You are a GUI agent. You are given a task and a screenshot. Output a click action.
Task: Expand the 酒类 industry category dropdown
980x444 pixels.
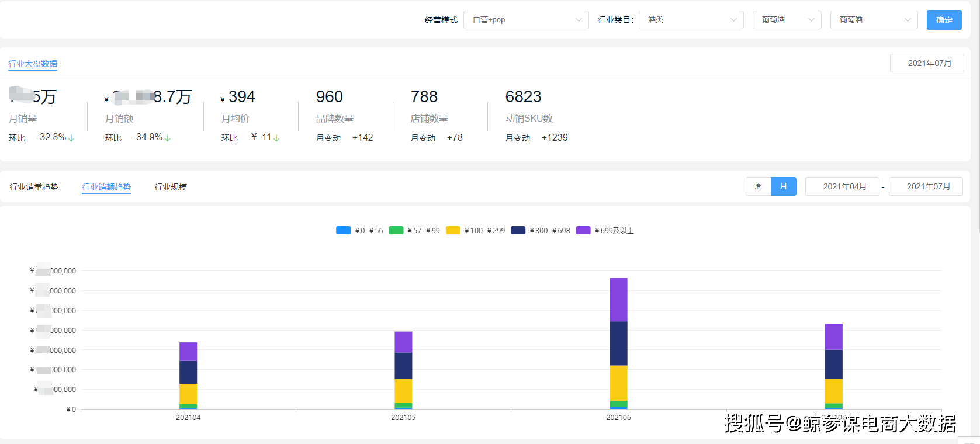[x=691, y=20]
